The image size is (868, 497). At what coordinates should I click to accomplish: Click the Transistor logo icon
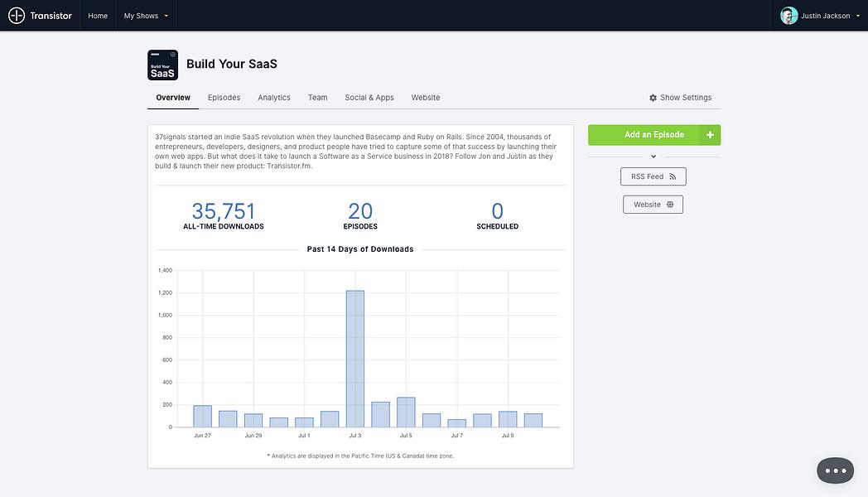17,16
